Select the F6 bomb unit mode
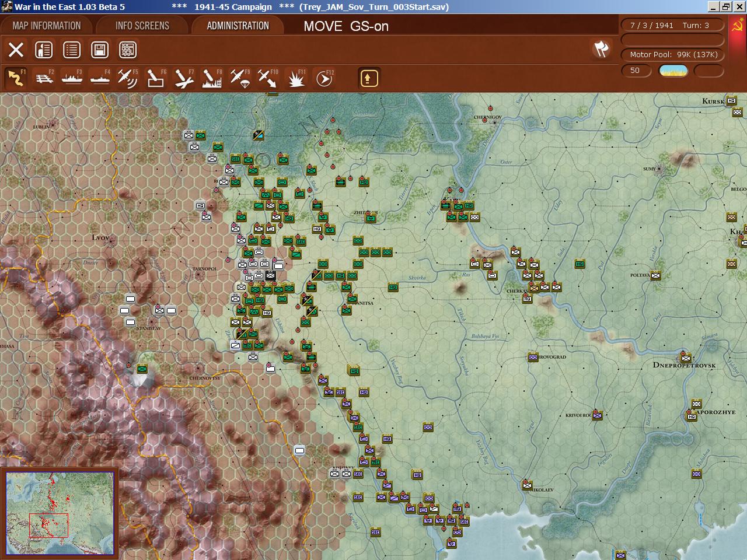Viewport: 747px width, 560px height. (156, 78)
